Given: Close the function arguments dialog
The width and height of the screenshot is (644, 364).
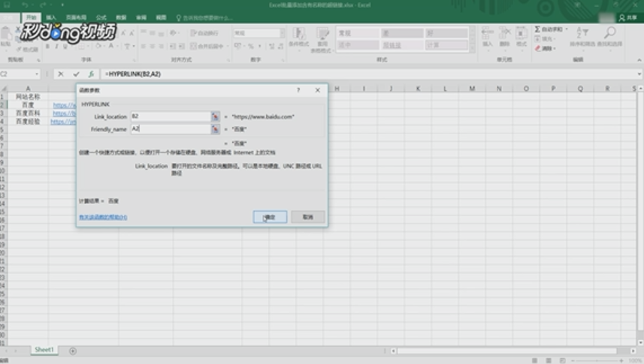Looking at the screenshot, I should tap(317, 90).
